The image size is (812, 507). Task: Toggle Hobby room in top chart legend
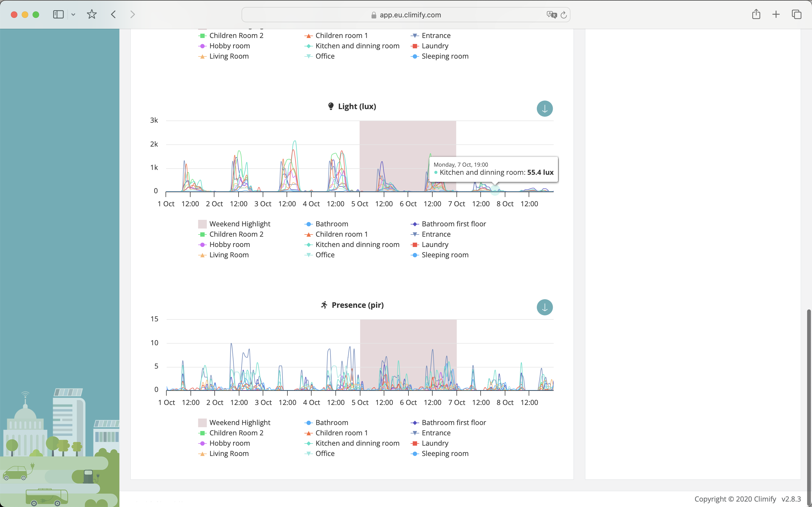(224, 46)
